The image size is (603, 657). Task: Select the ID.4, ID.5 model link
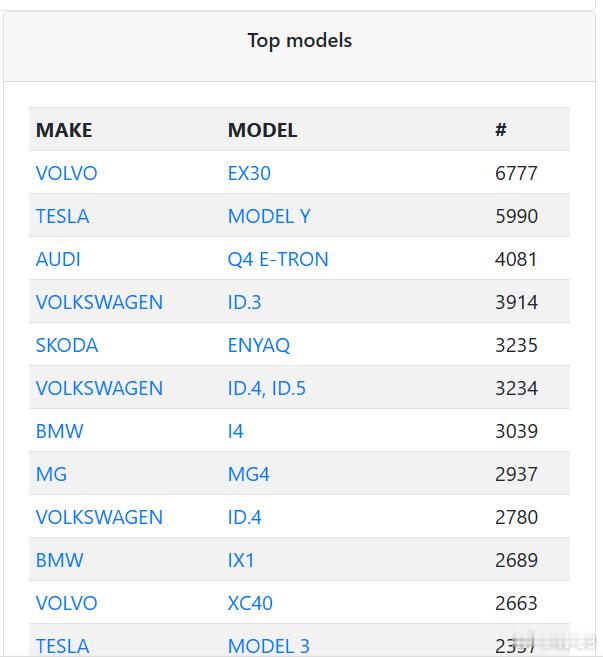(267, 388)
